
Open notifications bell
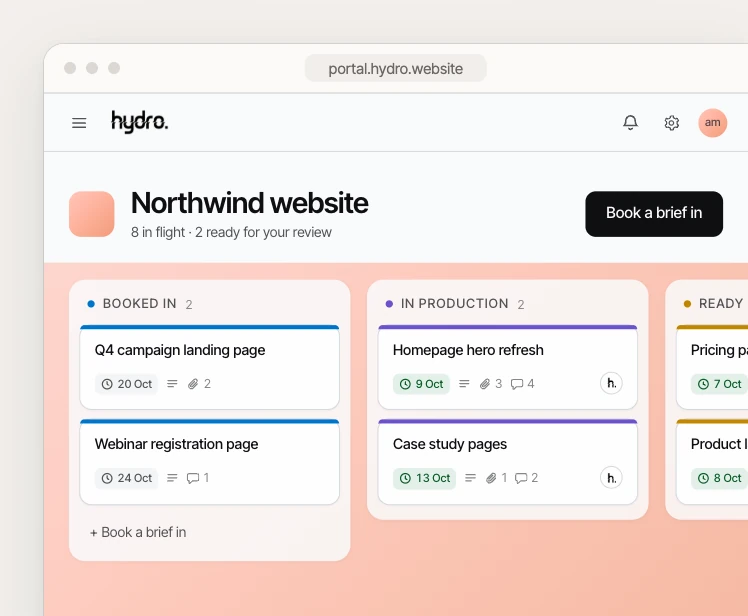click(630, 123)
